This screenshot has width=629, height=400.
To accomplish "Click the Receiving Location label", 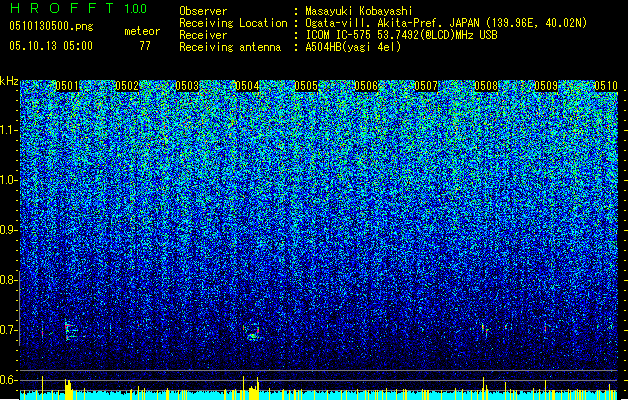I will 233,23.
